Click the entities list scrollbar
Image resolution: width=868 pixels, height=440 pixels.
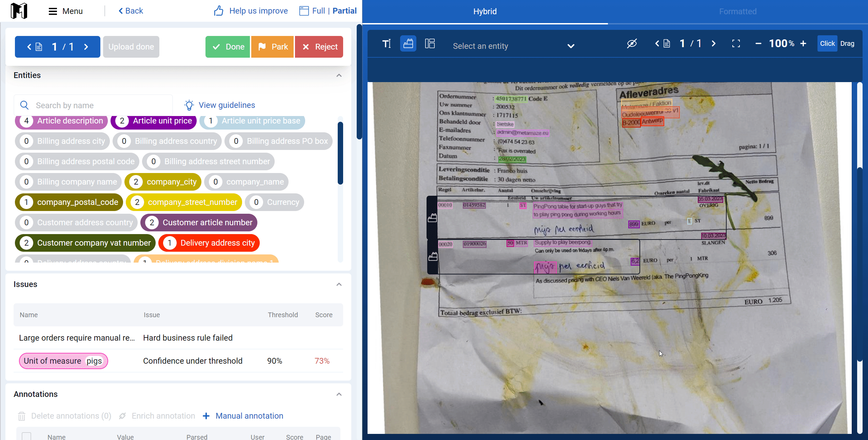340,153
